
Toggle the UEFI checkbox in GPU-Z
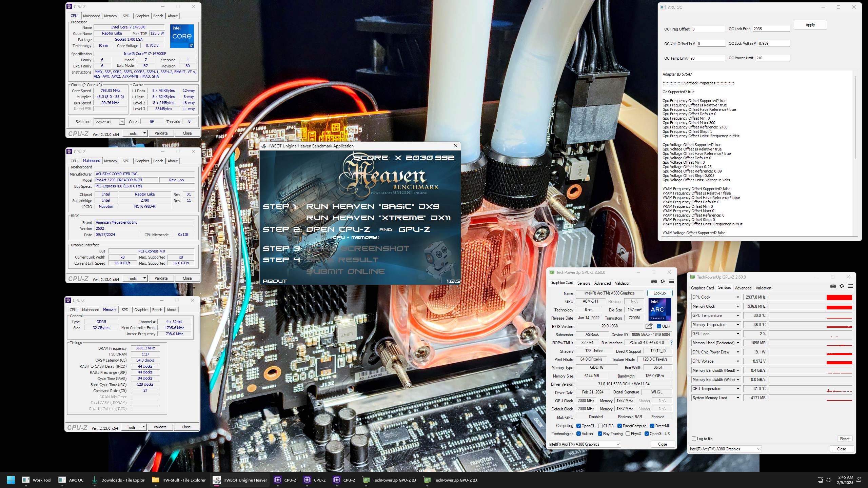coord(659,326)
